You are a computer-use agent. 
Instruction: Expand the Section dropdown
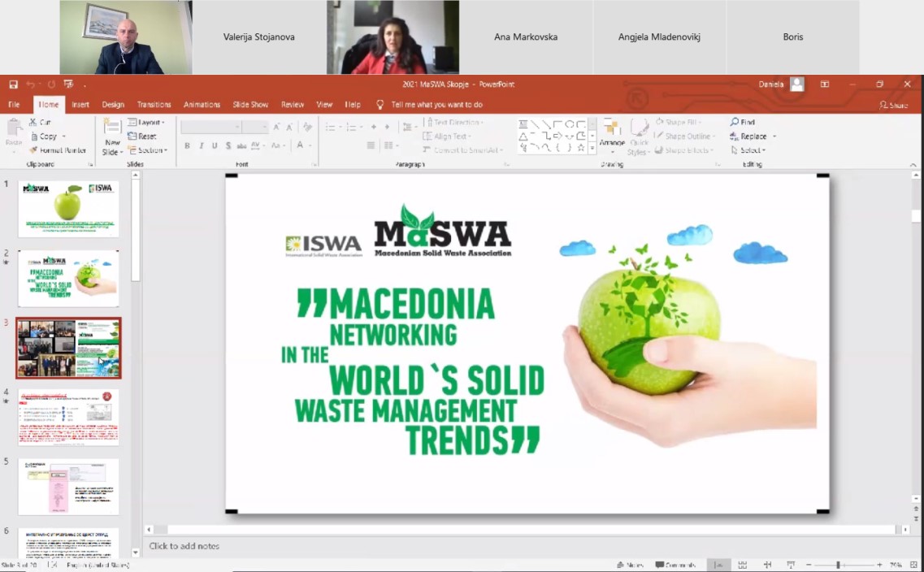(x=150, y=149)
